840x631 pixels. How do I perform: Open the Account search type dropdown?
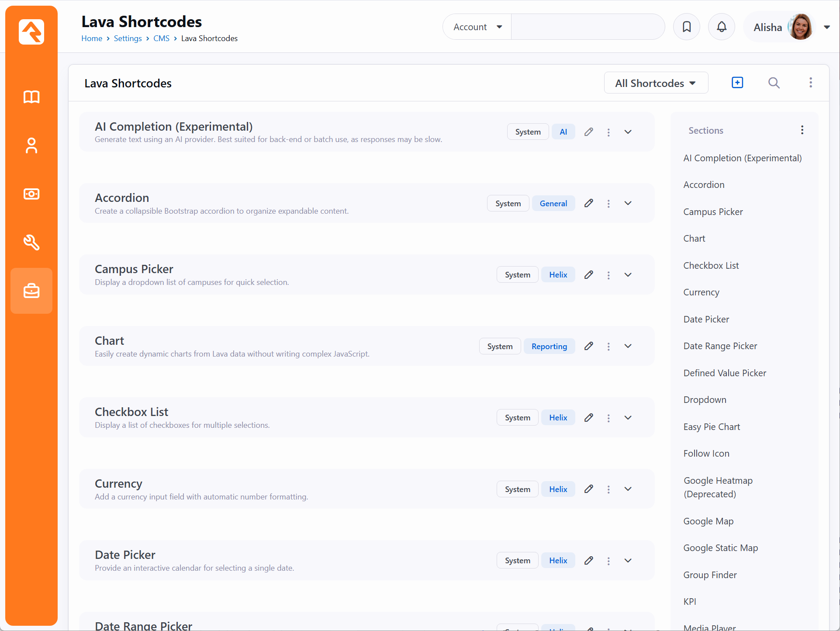tap(477, 27)
